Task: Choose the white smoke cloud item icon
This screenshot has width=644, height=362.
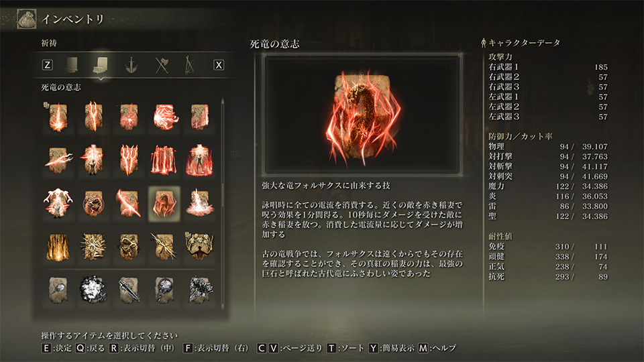Action: point(93,290)
